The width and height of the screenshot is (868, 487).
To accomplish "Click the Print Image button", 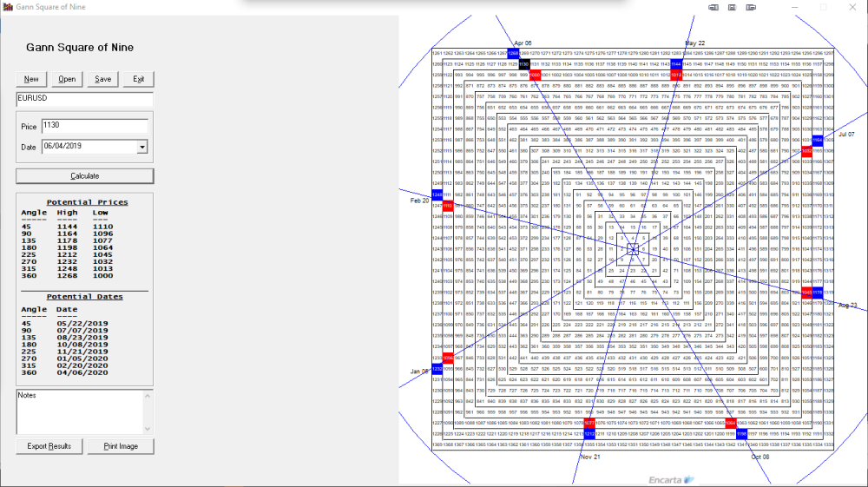I will click(x=120, y=446).
